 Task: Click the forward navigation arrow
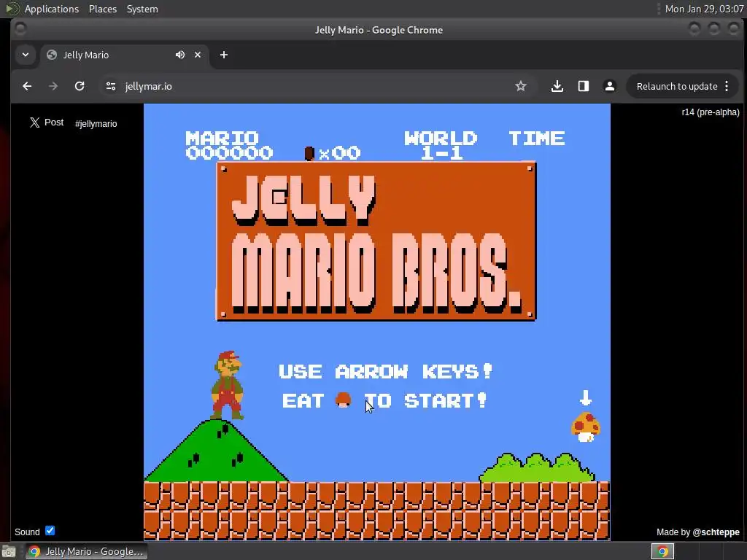click(53, 86)
